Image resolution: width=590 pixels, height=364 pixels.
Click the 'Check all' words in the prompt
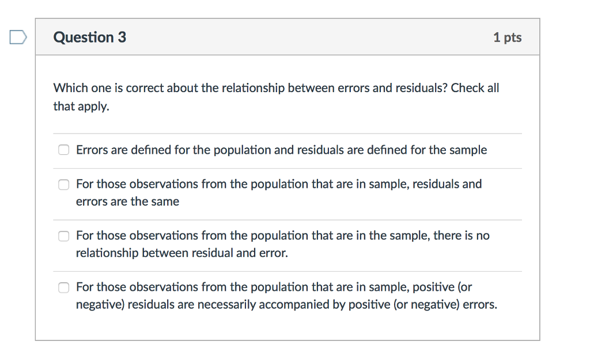475,88
